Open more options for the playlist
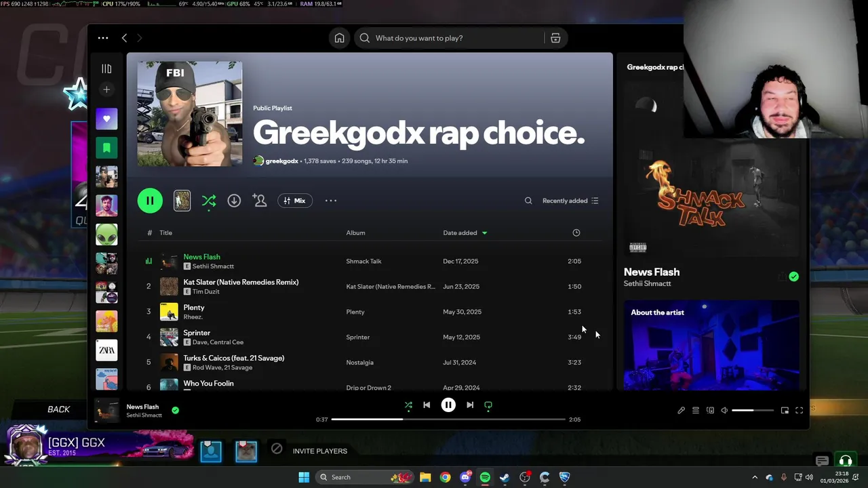Screen dimensions: 868x488 [330, 201]
